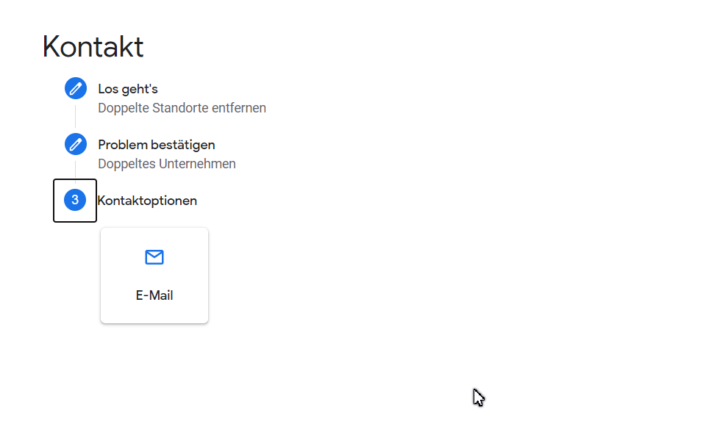Click the E-Mail text label under the envelope
Screen dimensions: 720x424
(x=154, y=295)
